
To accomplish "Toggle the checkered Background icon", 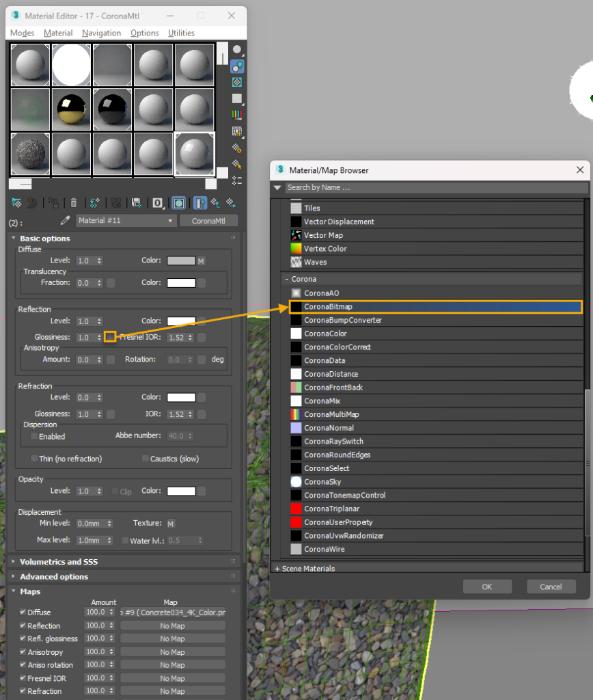I will tap(237, 82).
